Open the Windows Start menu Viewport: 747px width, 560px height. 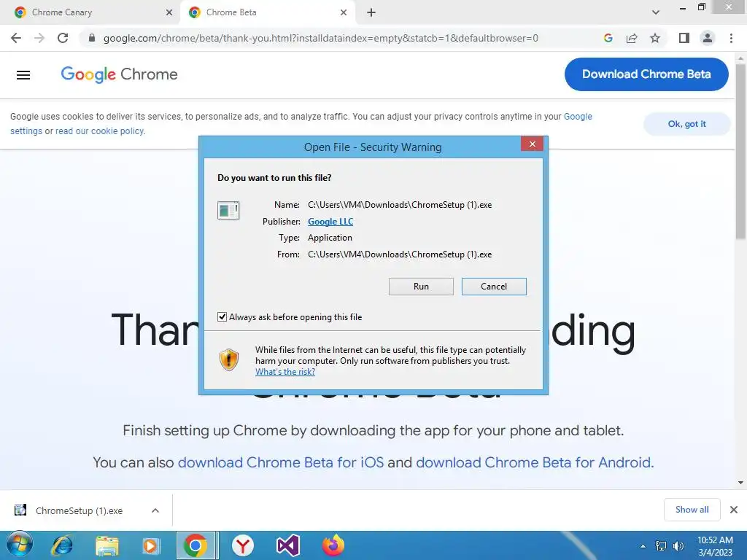point(20,544)
